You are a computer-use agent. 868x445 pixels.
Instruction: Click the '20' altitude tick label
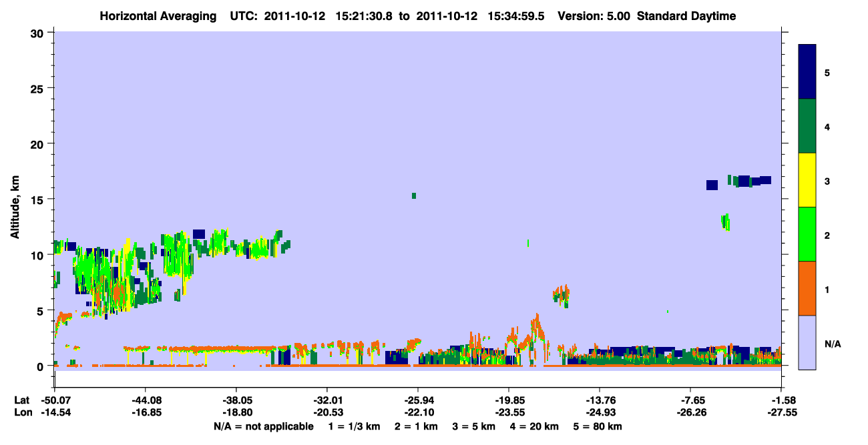tap(38, 144)
